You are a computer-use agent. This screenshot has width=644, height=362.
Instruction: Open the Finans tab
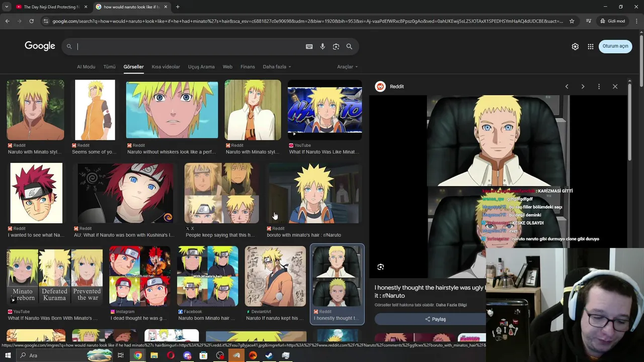[248, 67]
